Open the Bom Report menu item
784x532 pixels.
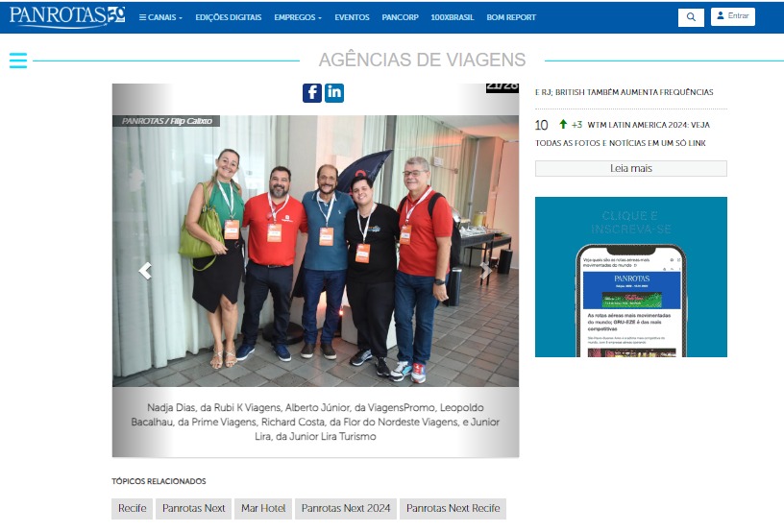point(511,17)
